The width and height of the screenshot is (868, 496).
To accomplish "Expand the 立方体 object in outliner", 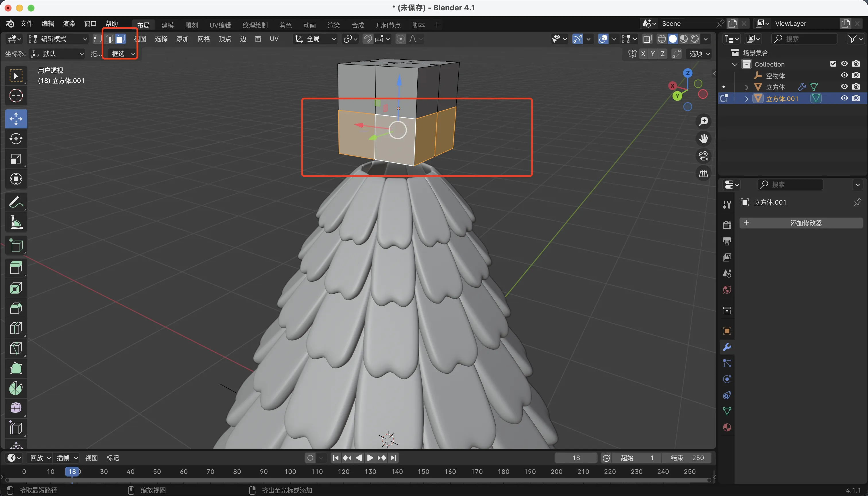I will click(747, 87).
